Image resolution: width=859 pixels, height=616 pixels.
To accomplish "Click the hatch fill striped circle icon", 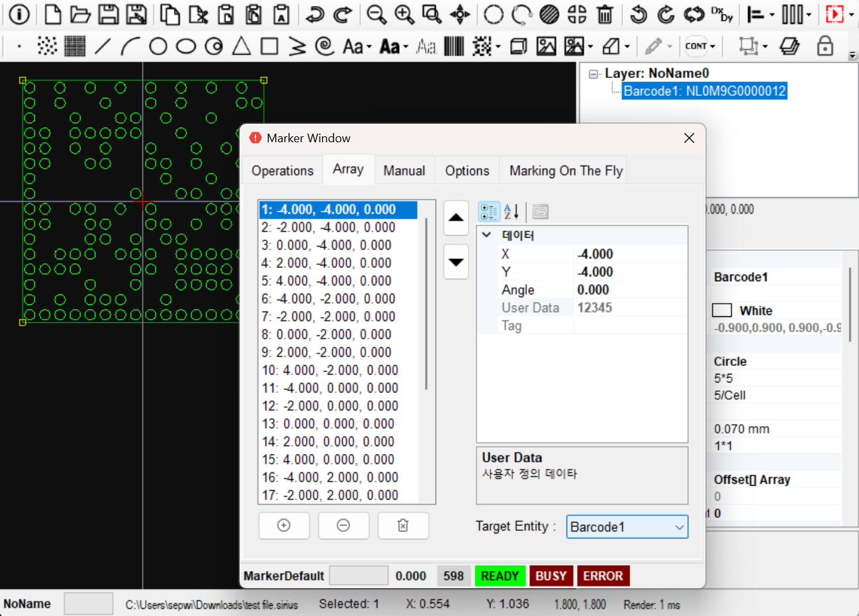I will tap(549, 15).
